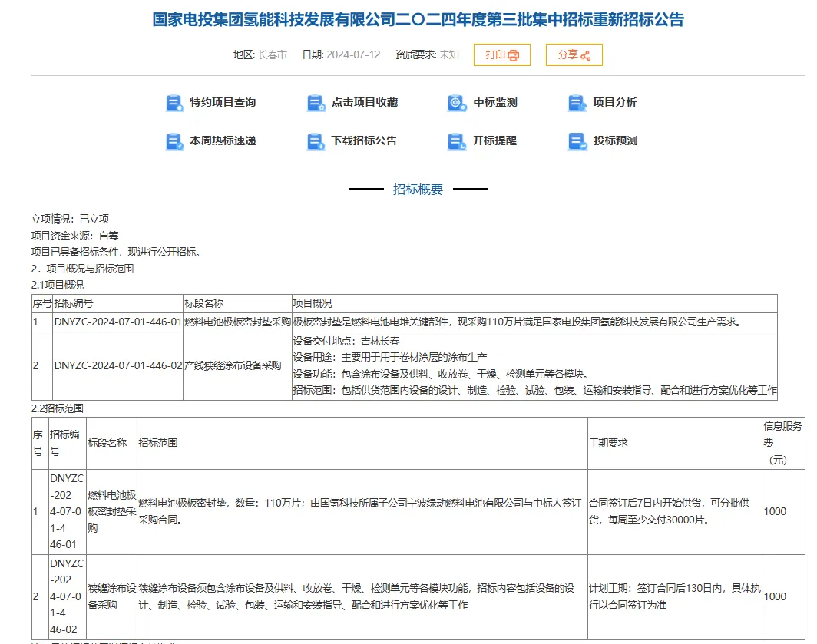
Task: Click the 项目分析 icon
Action: point(577,103)
